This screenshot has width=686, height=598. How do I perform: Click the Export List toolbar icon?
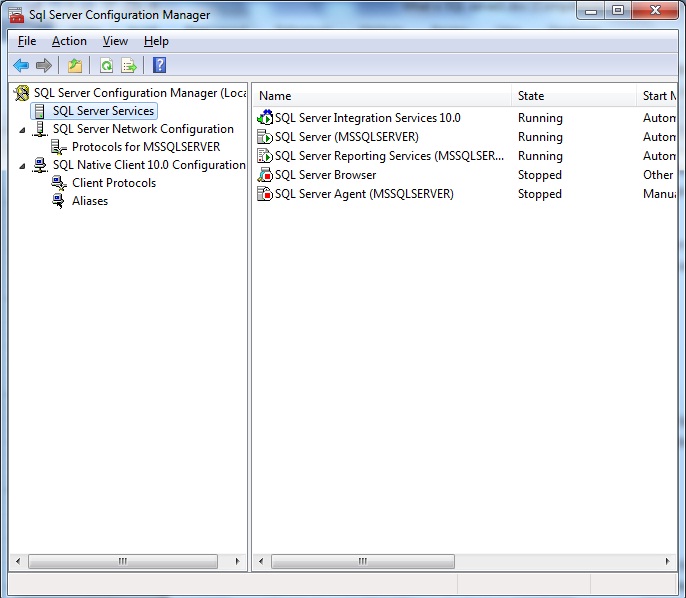(129, 66)
